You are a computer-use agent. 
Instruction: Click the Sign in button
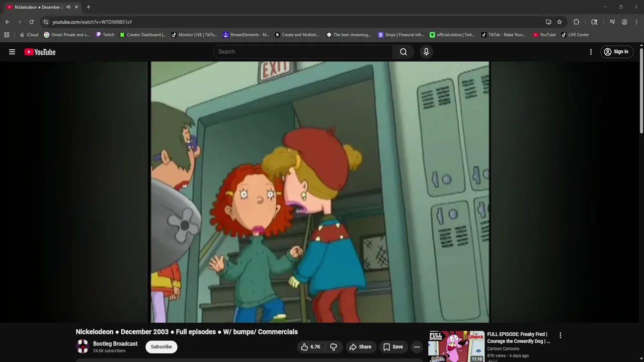point(616,52)
